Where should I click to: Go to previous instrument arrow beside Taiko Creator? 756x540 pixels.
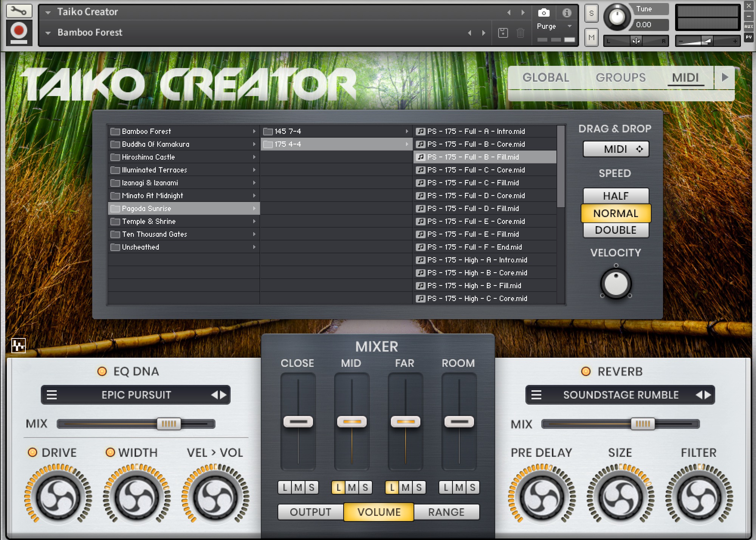(x=509, y=13)
